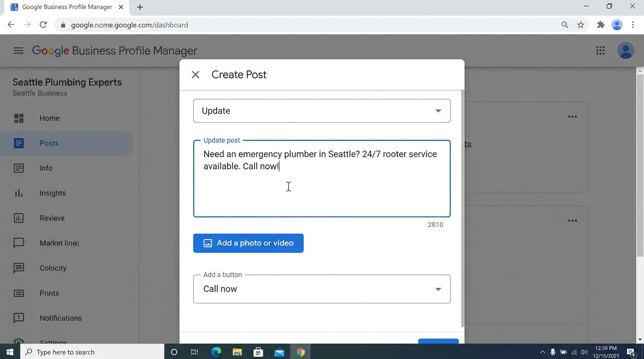Image resolution: width=644 pixels, height=359 pixels.
Task: Click the Colocity message icon
Action: click(x=19, y=268)
